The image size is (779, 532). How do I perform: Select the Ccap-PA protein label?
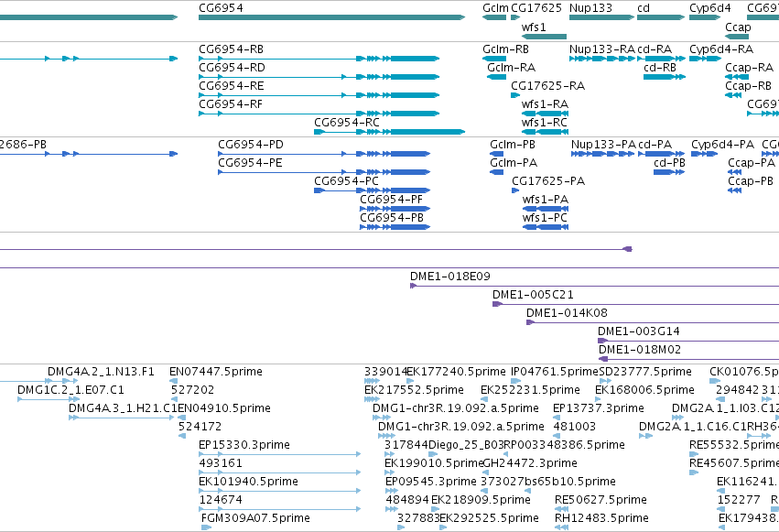752,163
